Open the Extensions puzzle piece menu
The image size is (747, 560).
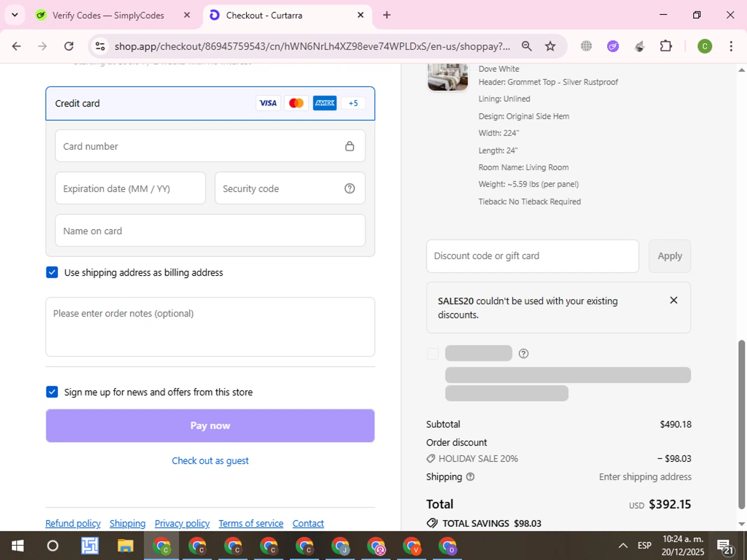[666, 46]
